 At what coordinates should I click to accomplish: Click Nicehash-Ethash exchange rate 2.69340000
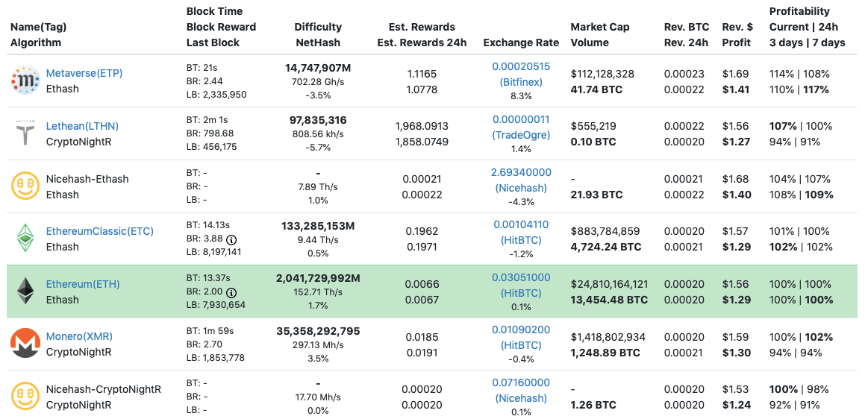(x=521, y=172)
